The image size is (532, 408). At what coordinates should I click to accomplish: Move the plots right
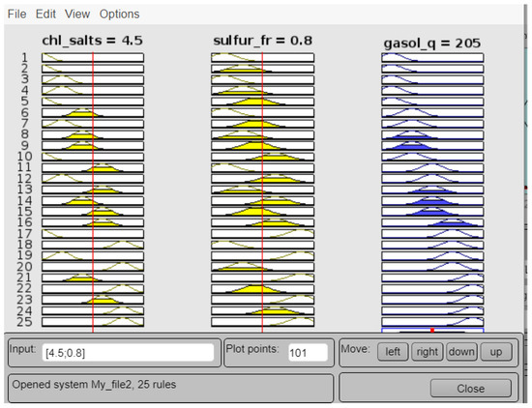tap(428, 352)
